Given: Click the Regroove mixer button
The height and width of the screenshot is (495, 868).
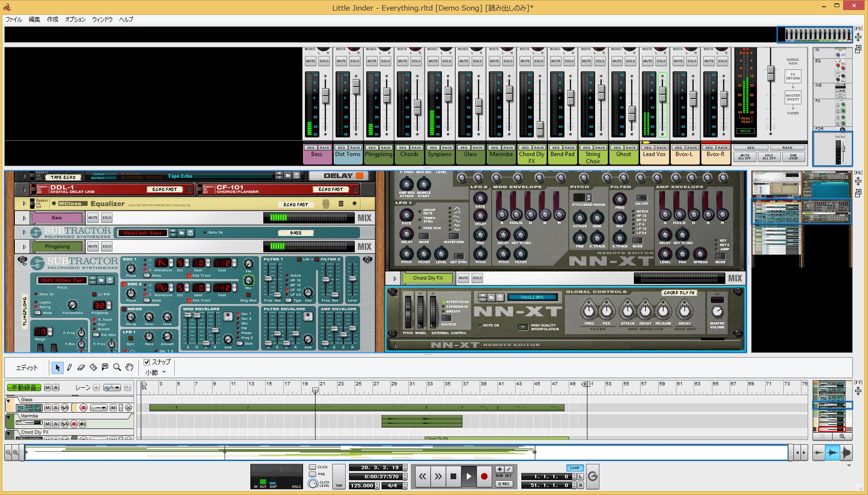Looking at the screenshot, I should point(593,476).
